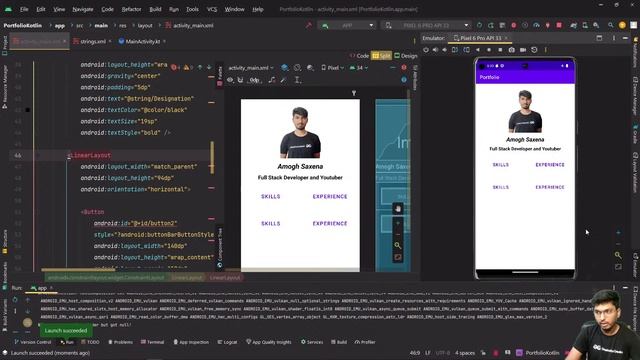This screenshot has height=360, width=640.
Task: Click emulator snapshots clock icon
Action: (x=534, y=50)
